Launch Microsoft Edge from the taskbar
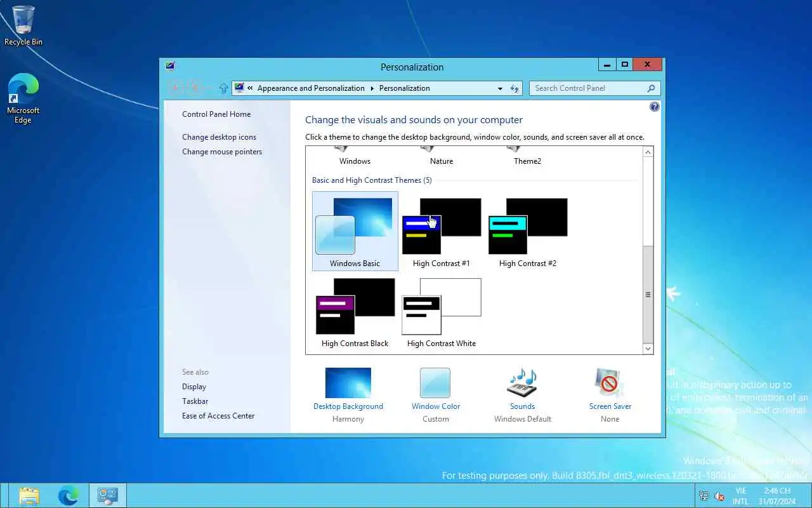This screenshot has height=508, width=812. click(68, 495)
